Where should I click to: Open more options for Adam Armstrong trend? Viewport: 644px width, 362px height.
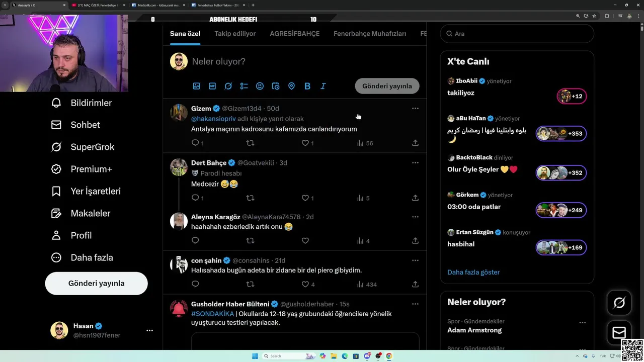click(x=582, y=322)
